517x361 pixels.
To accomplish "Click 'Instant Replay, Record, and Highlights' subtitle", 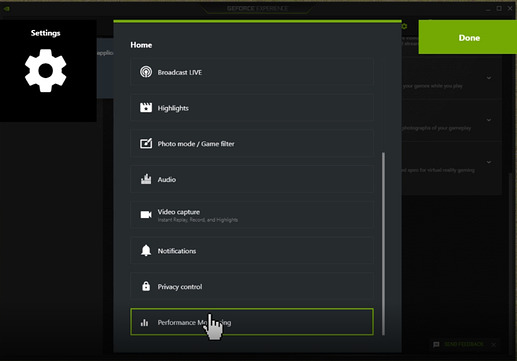I will [x=198, y=220].
